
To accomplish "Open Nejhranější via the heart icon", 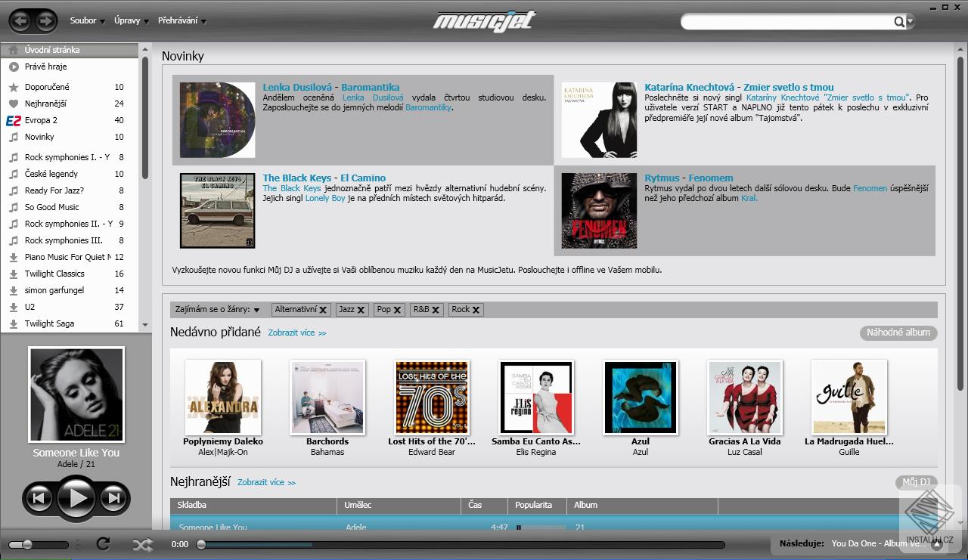I will pos(12,103).
